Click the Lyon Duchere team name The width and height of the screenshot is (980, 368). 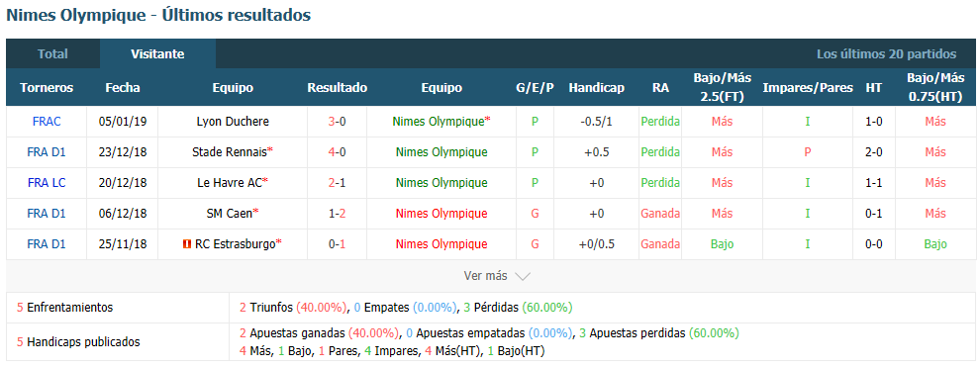tap(233, 122)
